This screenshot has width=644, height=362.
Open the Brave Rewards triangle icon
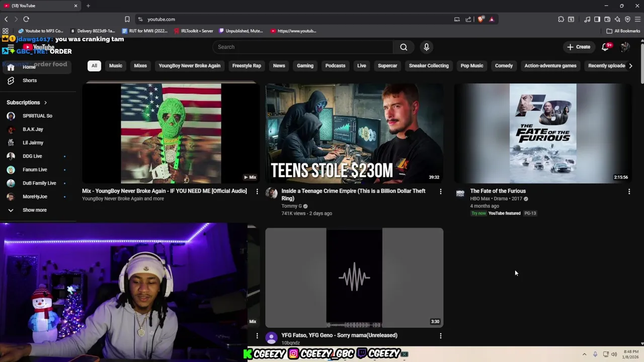[x=492, y=19]
